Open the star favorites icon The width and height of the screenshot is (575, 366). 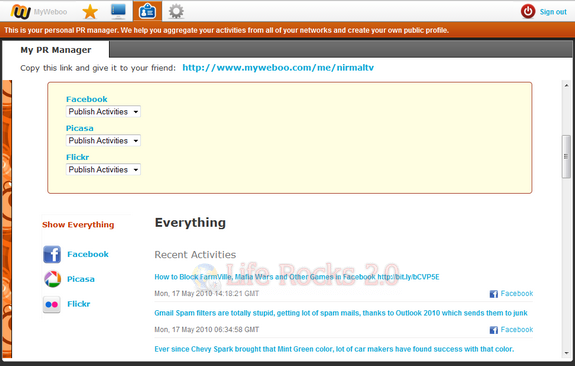pos(90,12)
